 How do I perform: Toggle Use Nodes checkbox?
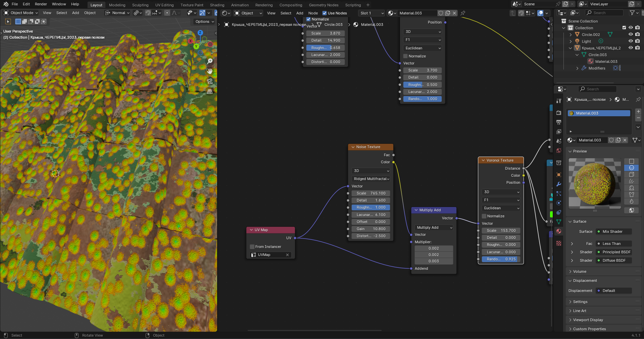[x=325, y=13]
